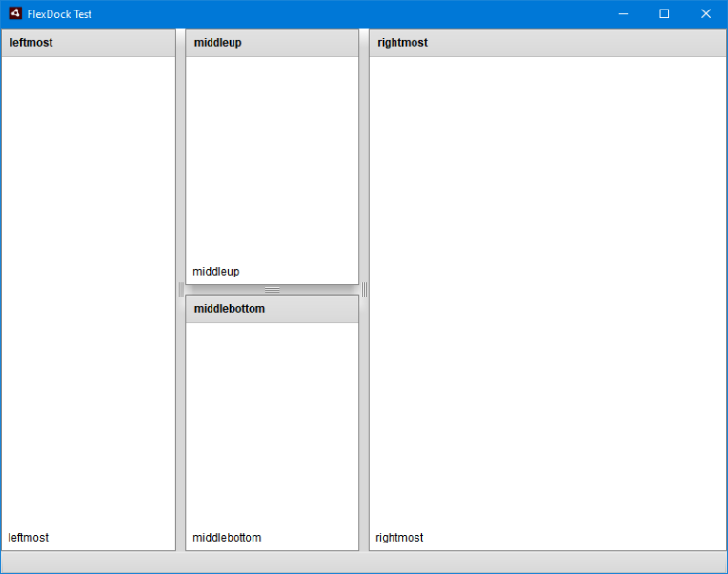Select the leftmost panel title bar

pos(89,43)
